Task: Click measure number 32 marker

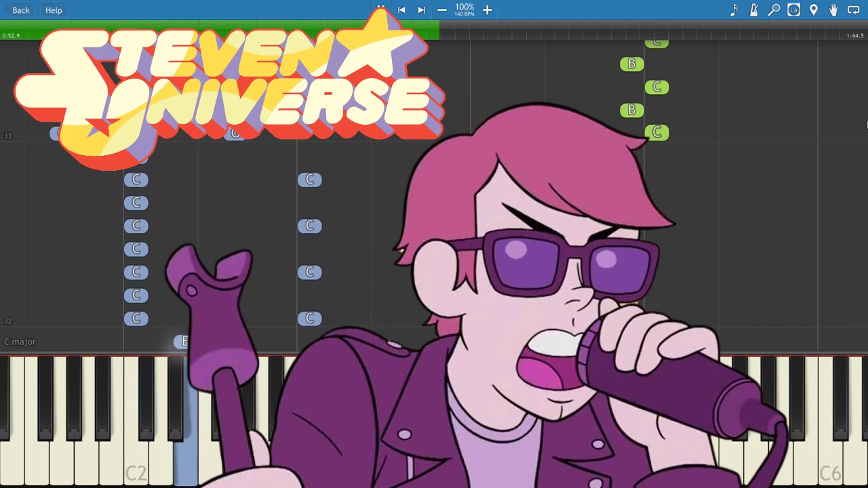Action: coord(7,321)
